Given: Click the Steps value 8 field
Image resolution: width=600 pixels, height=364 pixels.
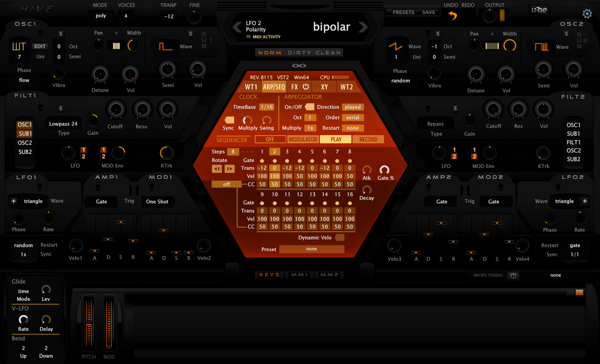Looking at the screenshot, I should pos(233,152).
